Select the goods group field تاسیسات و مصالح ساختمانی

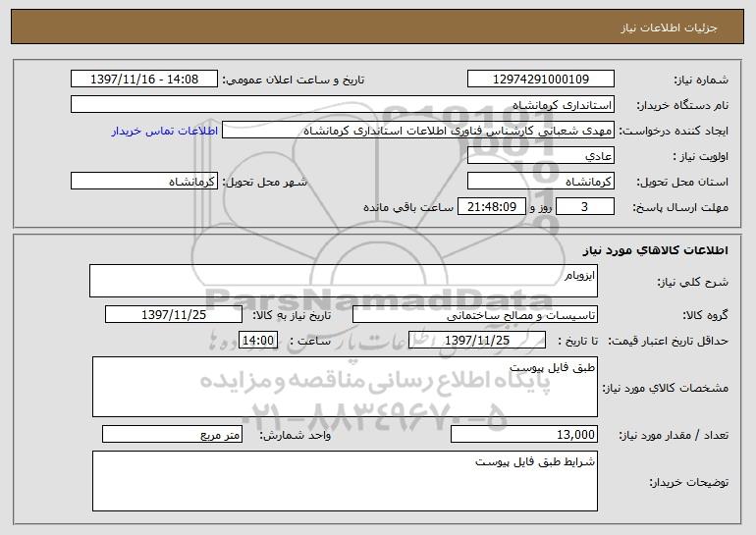pos(475,315)
